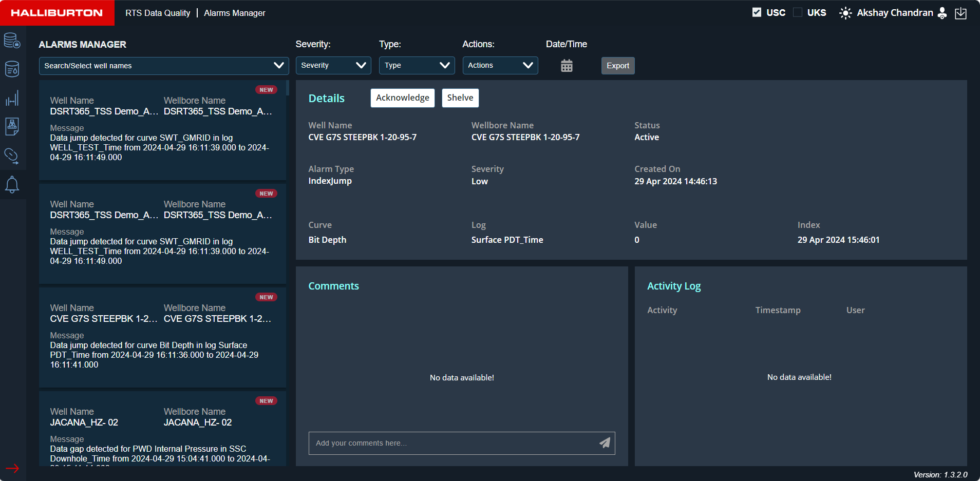Toggle the light/dark theme sun icon
The image size is (980, 481).
845,13
